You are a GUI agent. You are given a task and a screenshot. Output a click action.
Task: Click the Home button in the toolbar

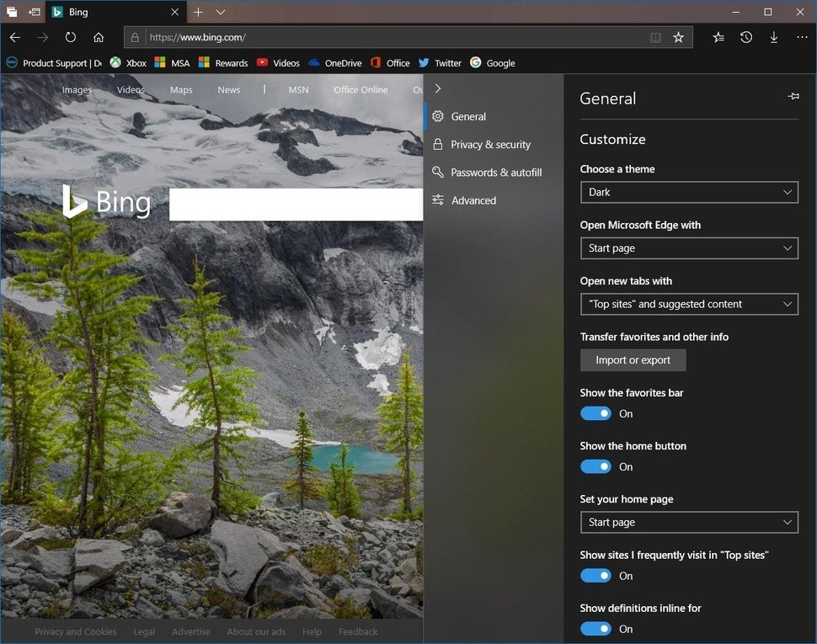[98, 37]
